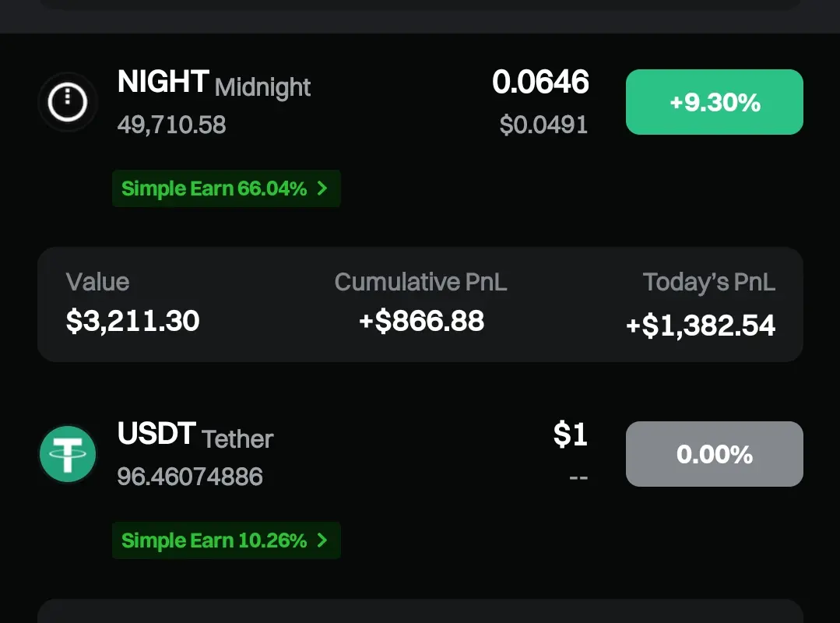The height and width of the screenshot is (623, 840).
Task: Click the NIGHT price 0.0646
Action: tap(540, 82)
